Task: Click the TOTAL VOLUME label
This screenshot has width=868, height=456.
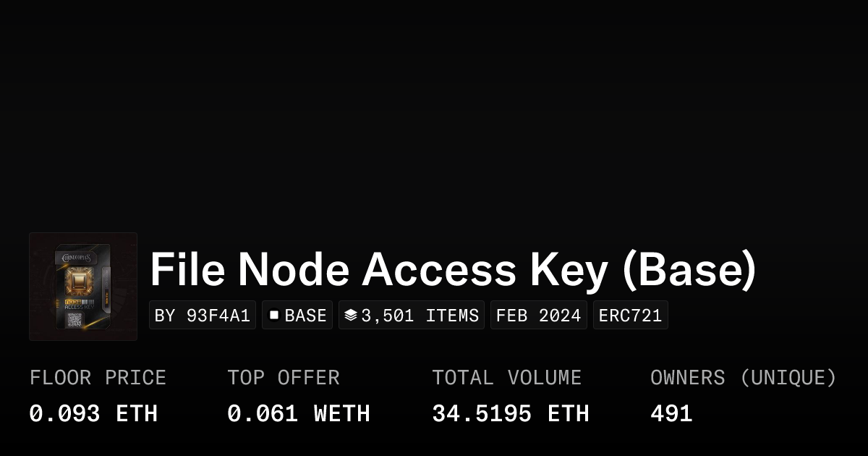Action: pos(506,378)
